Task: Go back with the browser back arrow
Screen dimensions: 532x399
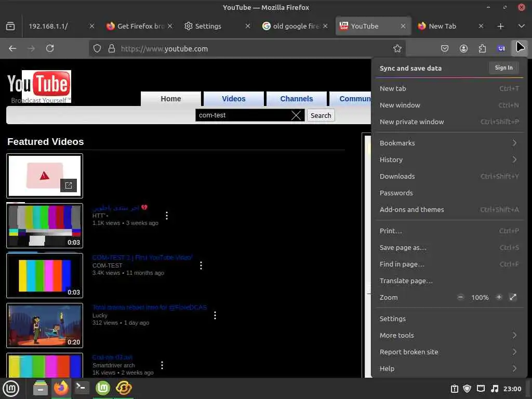Action: tap(12, 48)
